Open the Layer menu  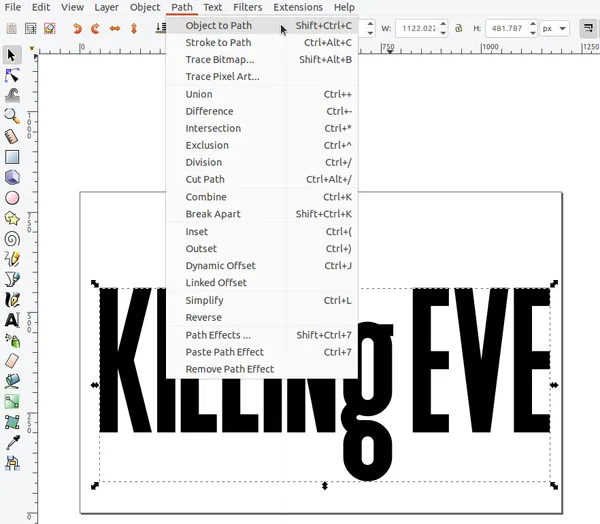pyautogui.click(x=106, y=7)
